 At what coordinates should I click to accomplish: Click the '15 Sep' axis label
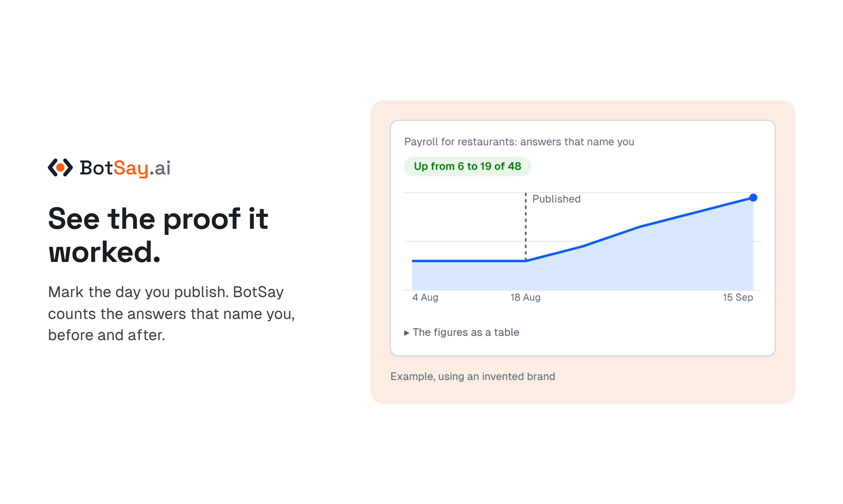pyautogui.click(x=737, y=297)
